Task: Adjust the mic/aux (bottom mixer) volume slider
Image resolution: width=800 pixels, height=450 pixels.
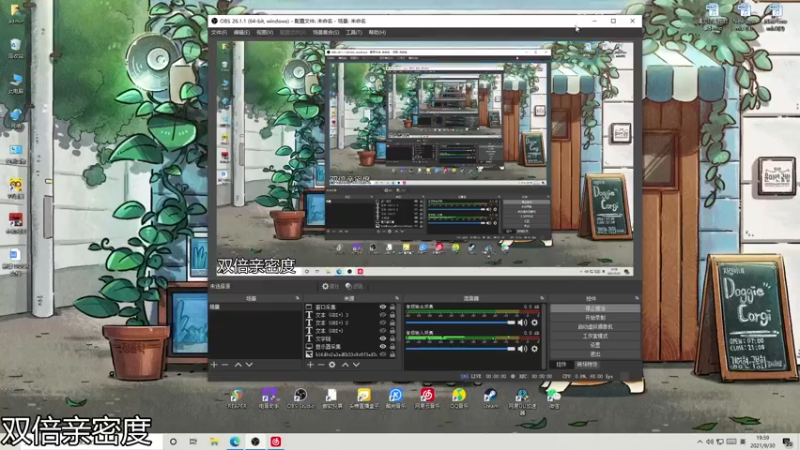Action: tap(460, 349)
